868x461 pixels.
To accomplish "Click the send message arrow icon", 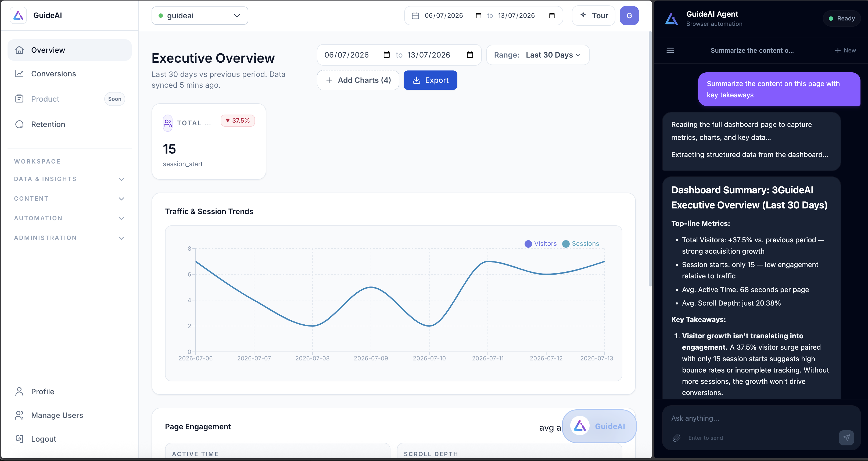I will (x=846, y=438).
